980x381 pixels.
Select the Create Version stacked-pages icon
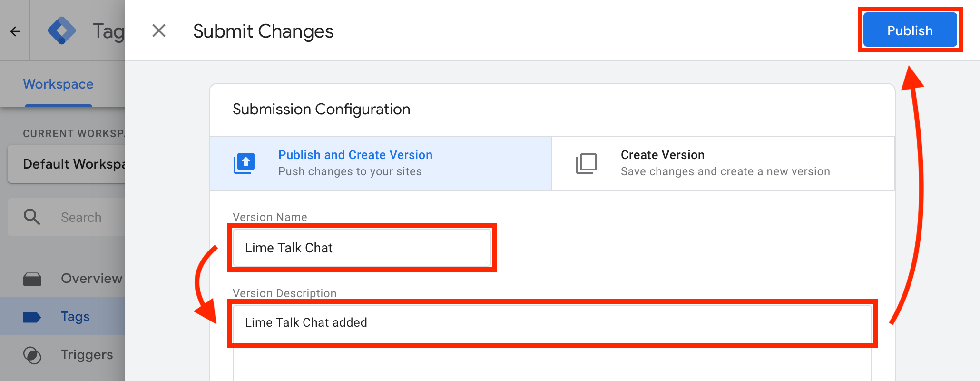(x=587, y=163)
